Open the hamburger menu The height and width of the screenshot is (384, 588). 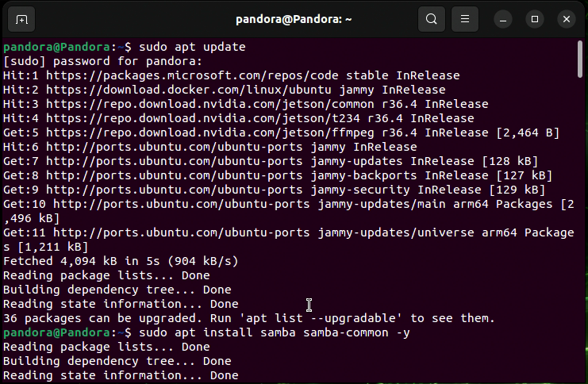466,19
